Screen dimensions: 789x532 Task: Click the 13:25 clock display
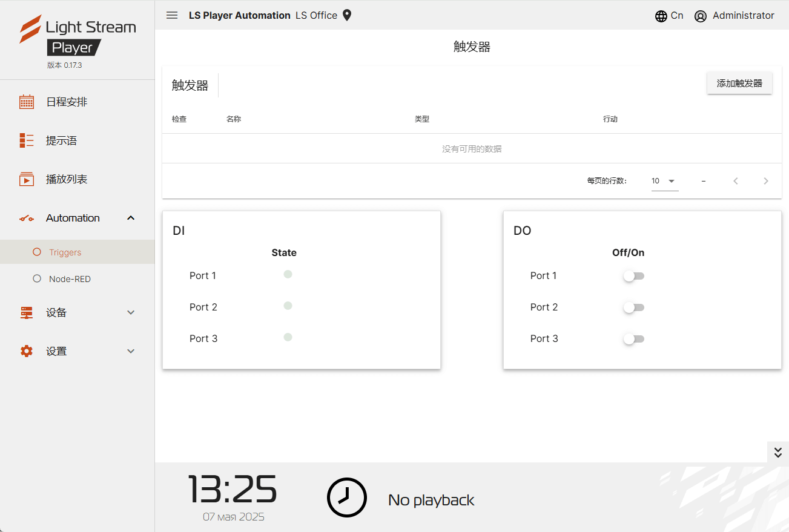click(233, 489)
